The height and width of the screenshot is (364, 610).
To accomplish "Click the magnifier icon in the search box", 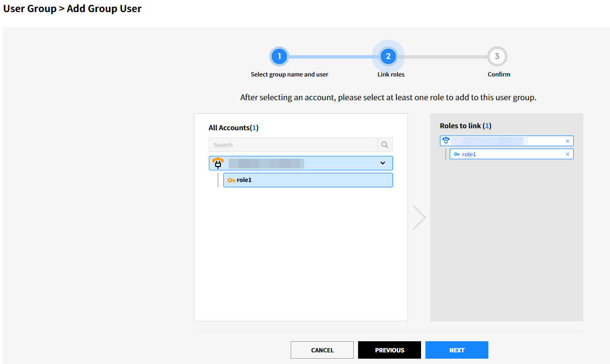I will pyautogui.click(x=385, y=145).
